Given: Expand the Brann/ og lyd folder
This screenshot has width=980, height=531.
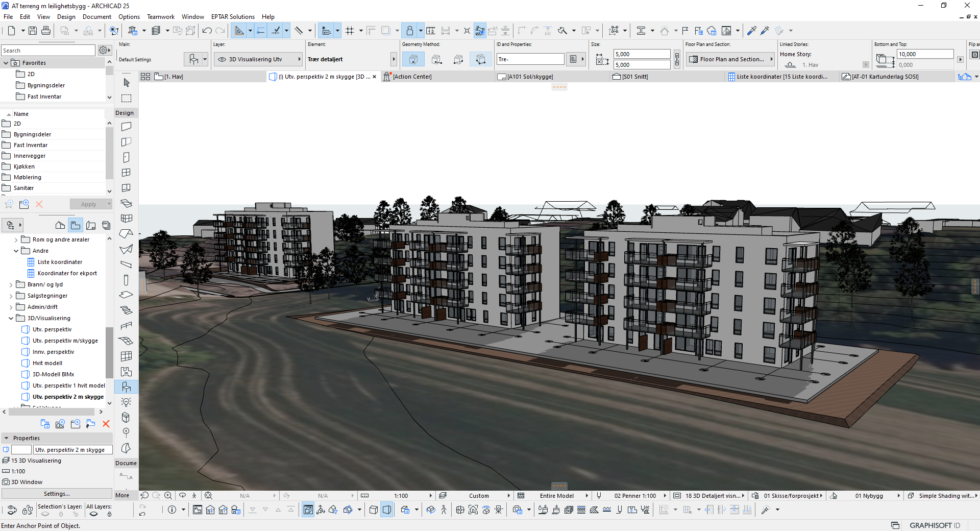Looking at the screenshot, I should tap(11, 284).
